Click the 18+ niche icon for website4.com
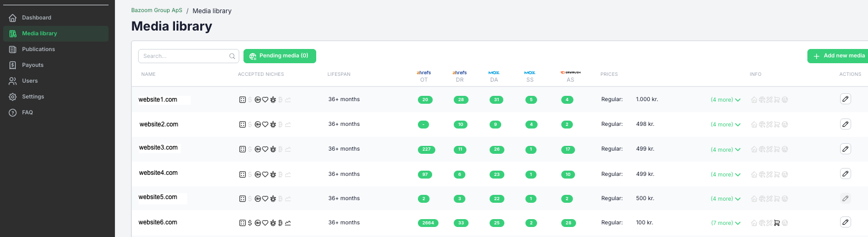Image resolution: width=868 pixels, height=237 pixels. click(258, 174)
